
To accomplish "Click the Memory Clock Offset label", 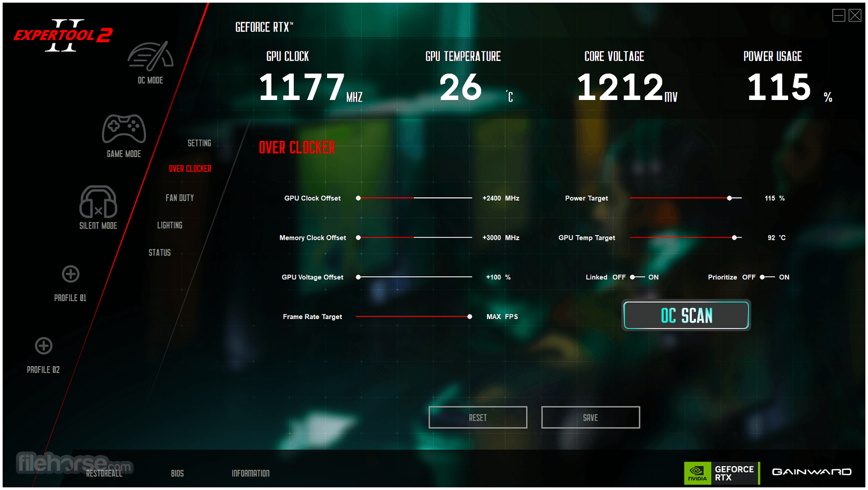I will [x=313, y=238].
